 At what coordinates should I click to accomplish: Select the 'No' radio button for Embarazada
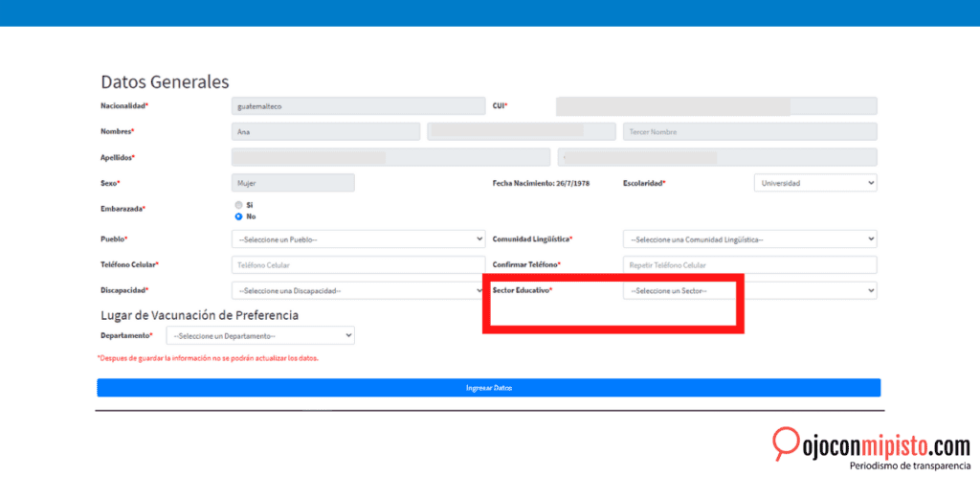(238, 216)
